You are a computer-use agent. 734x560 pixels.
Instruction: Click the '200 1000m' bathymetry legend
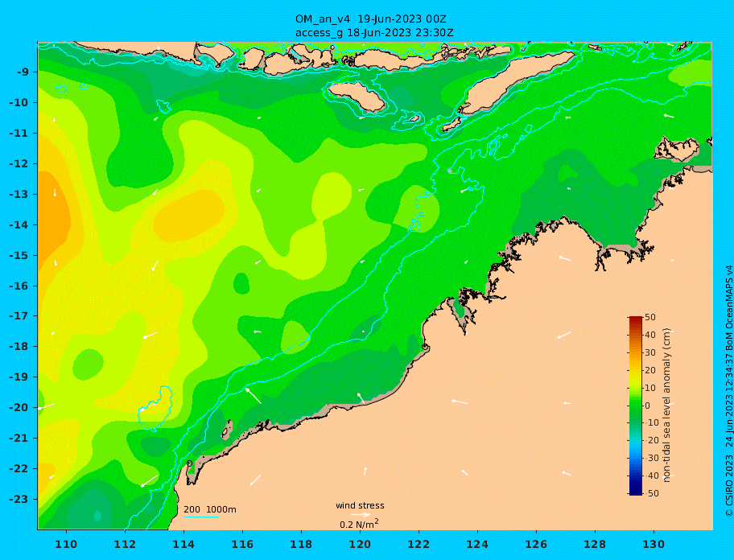(x=210, y=509)
